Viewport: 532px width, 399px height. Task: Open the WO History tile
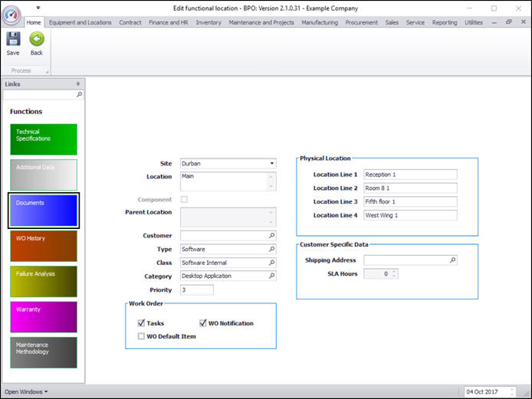point(44,246)
